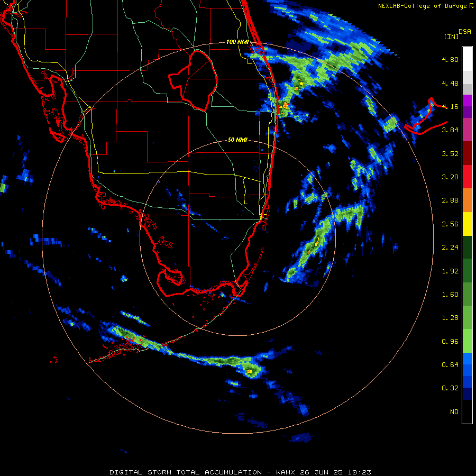Click the 4.80 legend value
The image size is (476, 476).
[450, 59]
